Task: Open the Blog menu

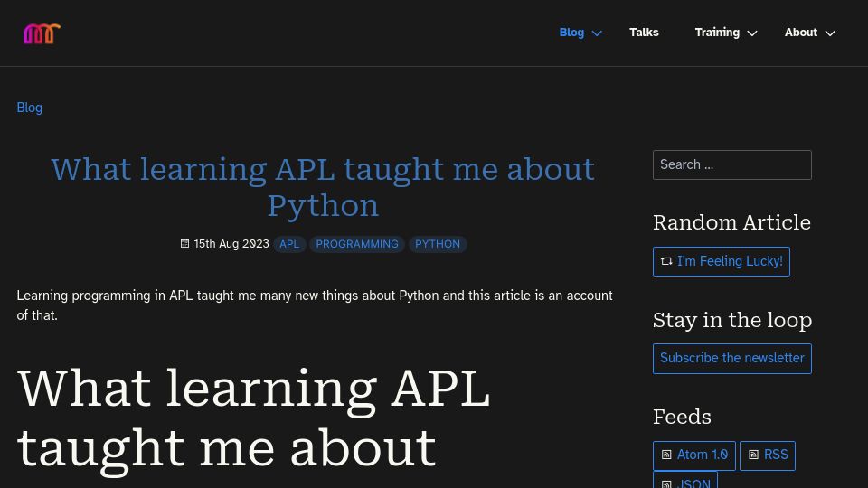Action: pyautogui.click(x=571, y=33)
